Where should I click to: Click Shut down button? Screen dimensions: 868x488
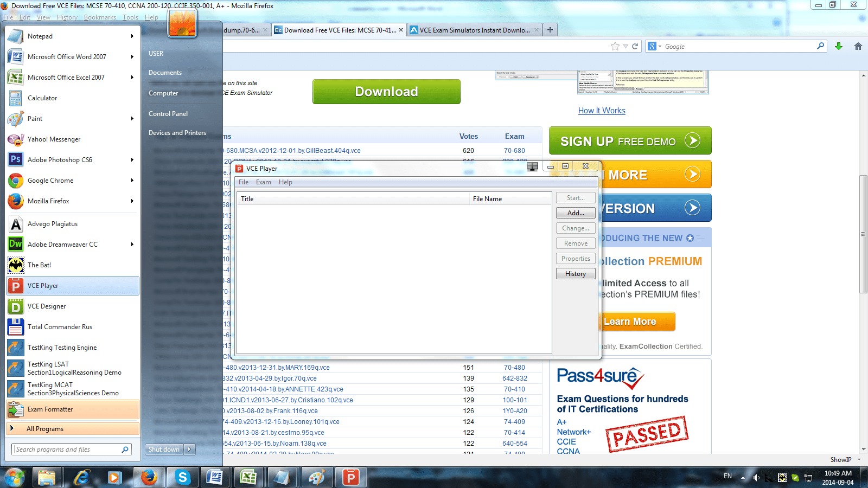tap(165, 450)
